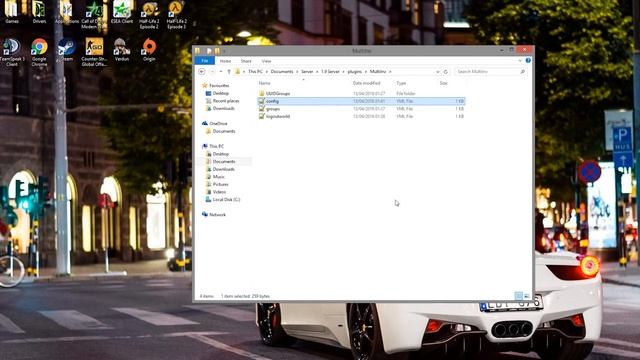Open Explorer help question-mark icon
Image resolution: width=640 pixels, height=360 pixels.
(528, 60)
